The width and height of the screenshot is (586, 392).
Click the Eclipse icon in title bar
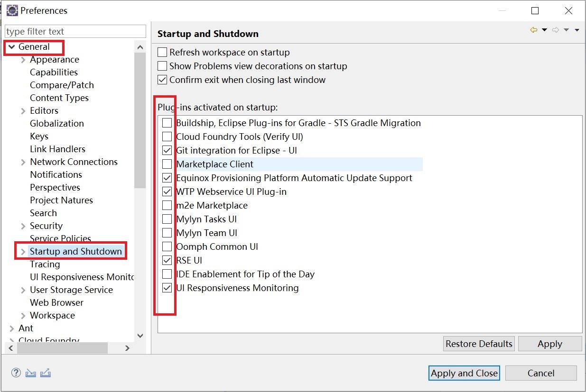[x=12, y=10]
